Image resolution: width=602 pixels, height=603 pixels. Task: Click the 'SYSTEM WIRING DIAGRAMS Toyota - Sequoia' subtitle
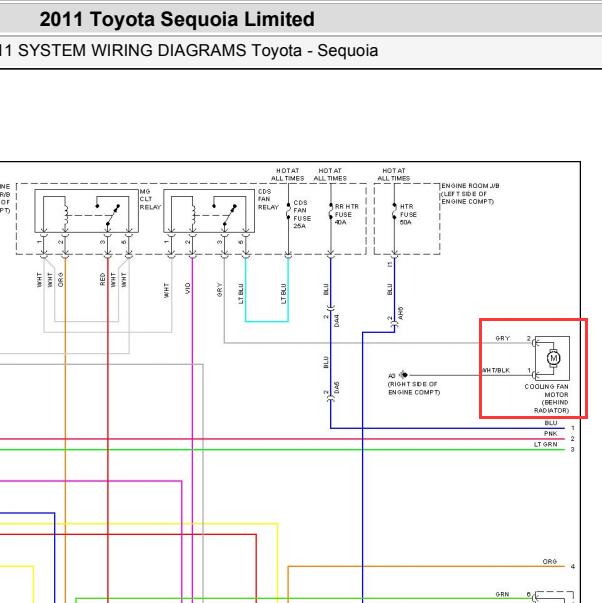click(x=198, y=51)
